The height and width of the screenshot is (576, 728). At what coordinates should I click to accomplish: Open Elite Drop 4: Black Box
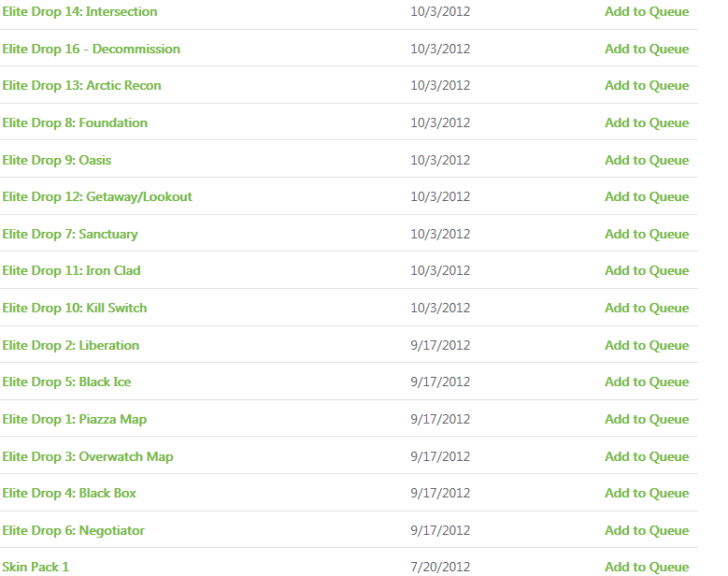69,493
